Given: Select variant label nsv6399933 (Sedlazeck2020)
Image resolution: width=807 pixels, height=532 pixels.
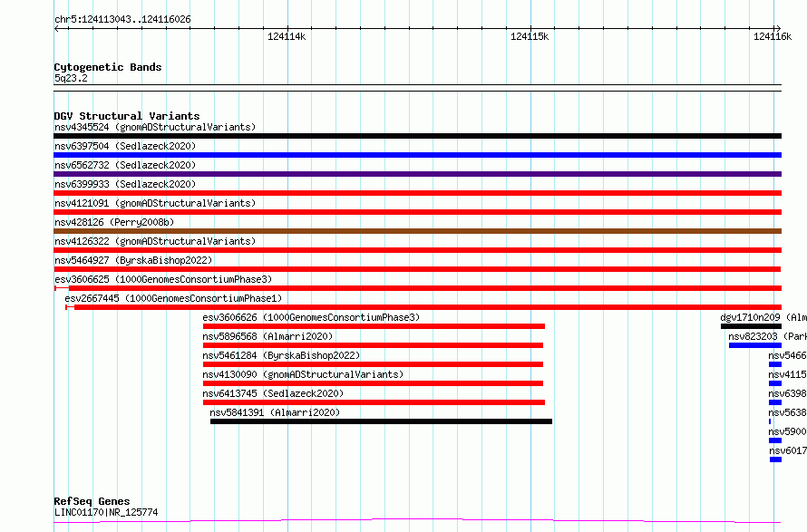Looking at the screenshot, I should click(125, 184).
